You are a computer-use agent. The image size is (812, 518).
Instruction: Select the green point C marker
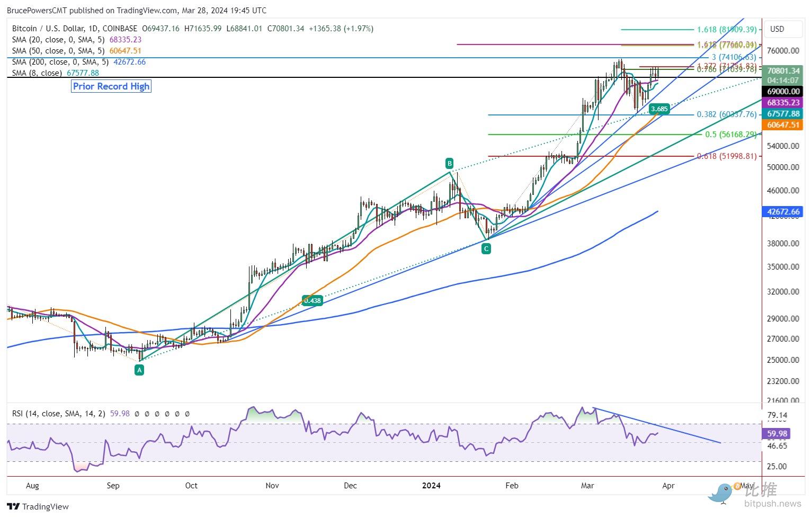click(x=486, y=248)
